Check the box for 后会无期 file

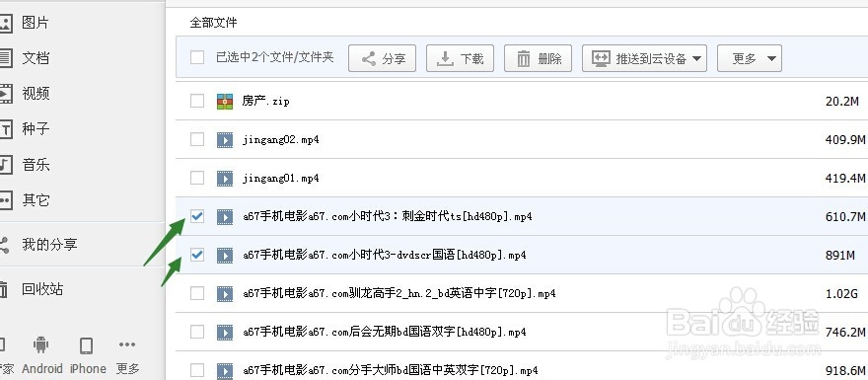(x=197, y=332)
